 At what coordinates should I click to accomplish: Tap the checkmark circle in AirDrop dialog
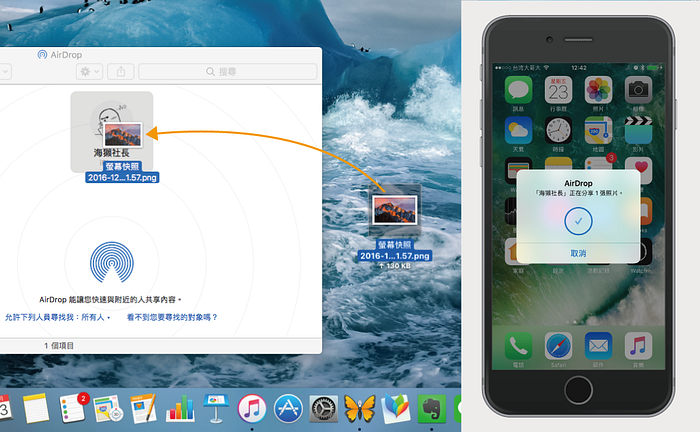click(578, 221)
